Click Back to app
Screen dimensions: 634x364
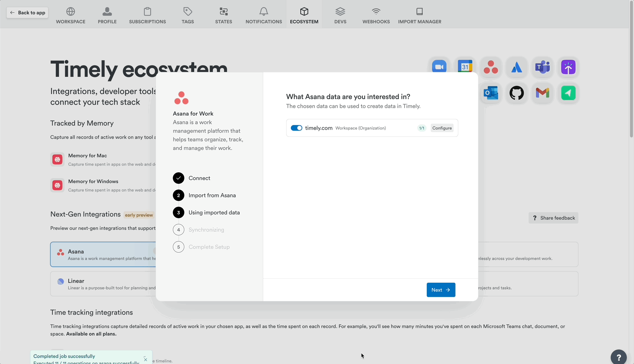[x=27, y=12]
